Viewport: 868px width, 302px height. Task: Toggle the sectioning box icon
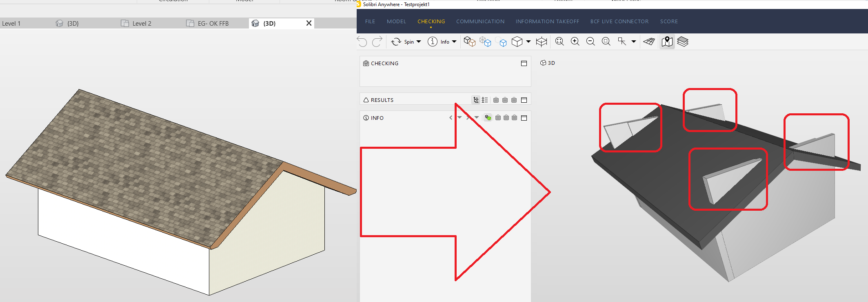[x=542, y=42]
